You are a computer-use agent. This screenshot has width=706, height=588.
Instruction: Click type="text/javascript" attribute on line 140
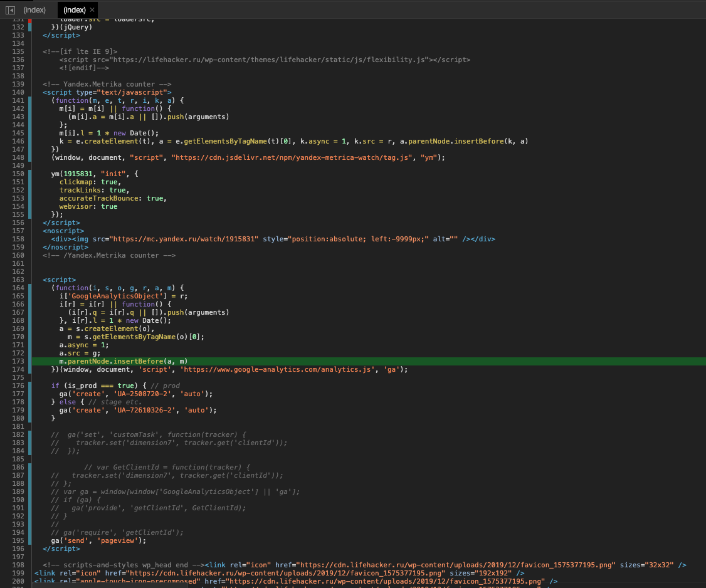122,92
